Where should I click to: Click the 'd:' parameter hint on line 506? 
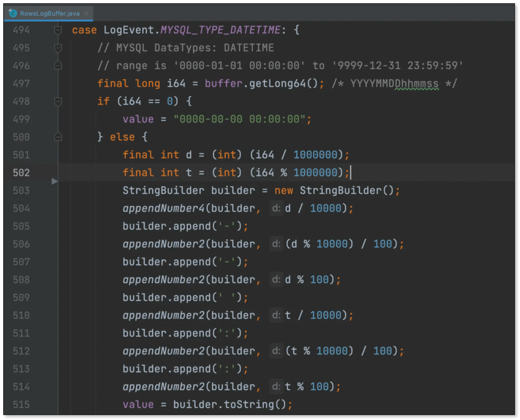(x=276, y=244)
